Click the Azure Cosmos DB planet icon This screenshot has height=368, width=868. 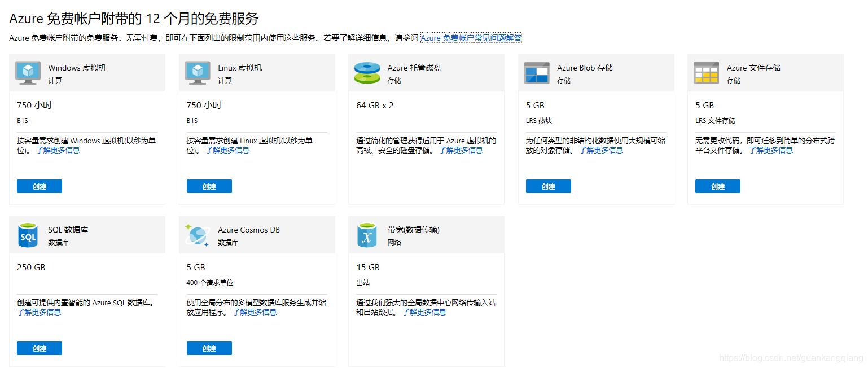(198, 235)
